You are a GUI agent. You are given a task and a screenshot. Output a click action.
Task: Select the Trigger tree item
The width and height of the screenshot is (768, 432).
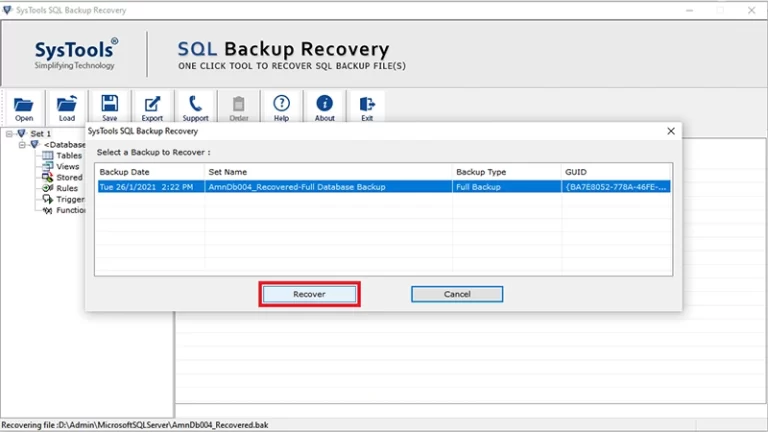[x=70, y=199]
